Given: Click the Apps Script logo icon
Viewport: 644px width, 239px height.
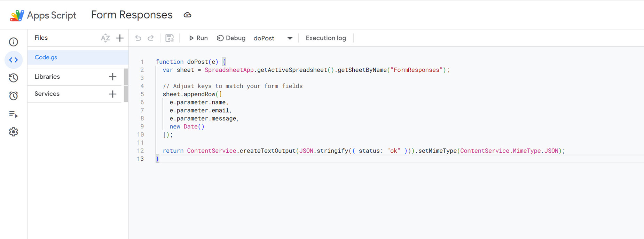Looking at the screenshot, I should [17, 15].
